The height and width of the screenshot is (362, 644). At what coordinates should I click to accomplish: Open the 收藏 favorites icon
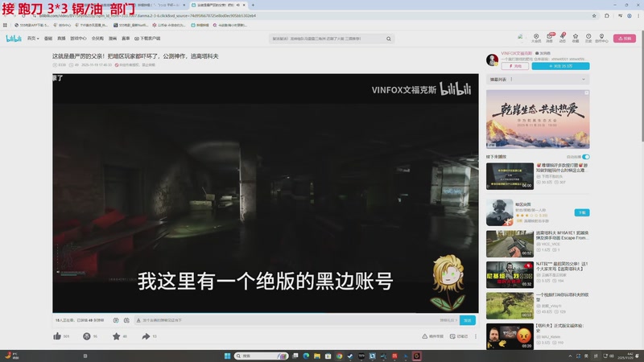576,38
